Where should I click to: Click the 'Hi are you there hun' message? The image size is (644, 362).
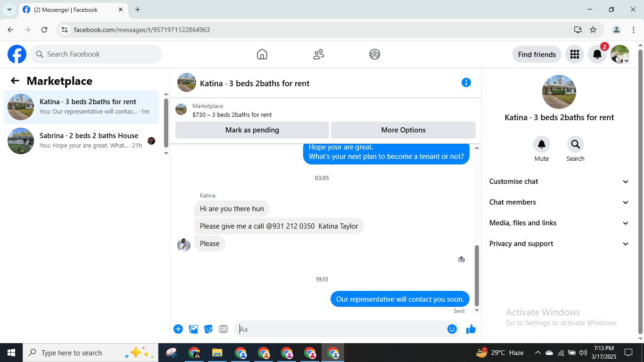232,209
